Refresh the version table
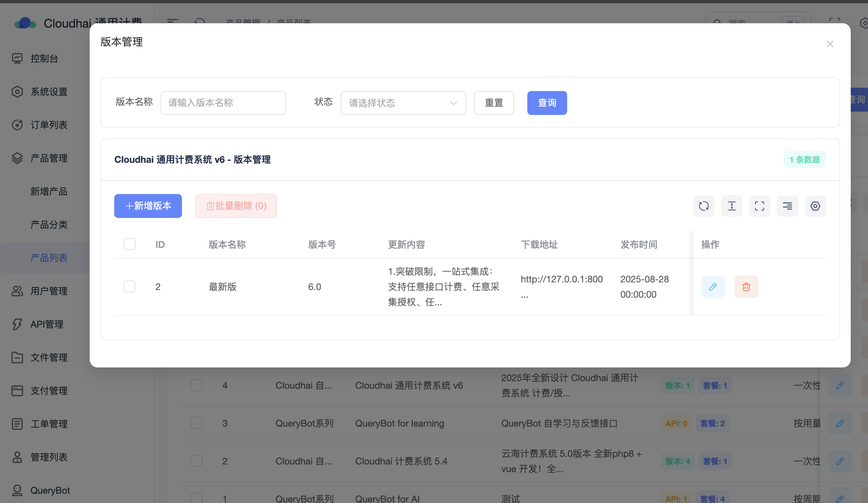 pos(703,206)
